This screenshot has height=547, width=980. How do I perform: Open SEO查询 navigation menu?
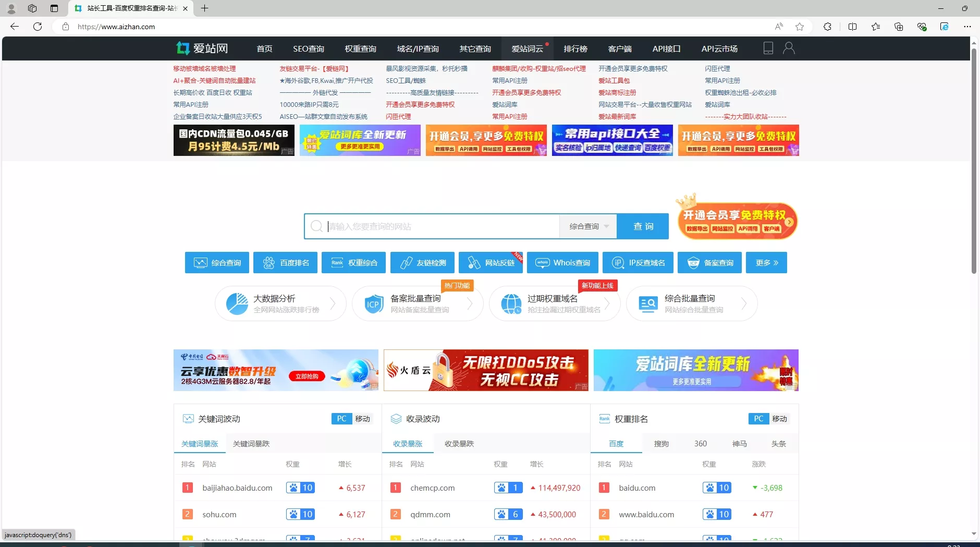point(309,48)
